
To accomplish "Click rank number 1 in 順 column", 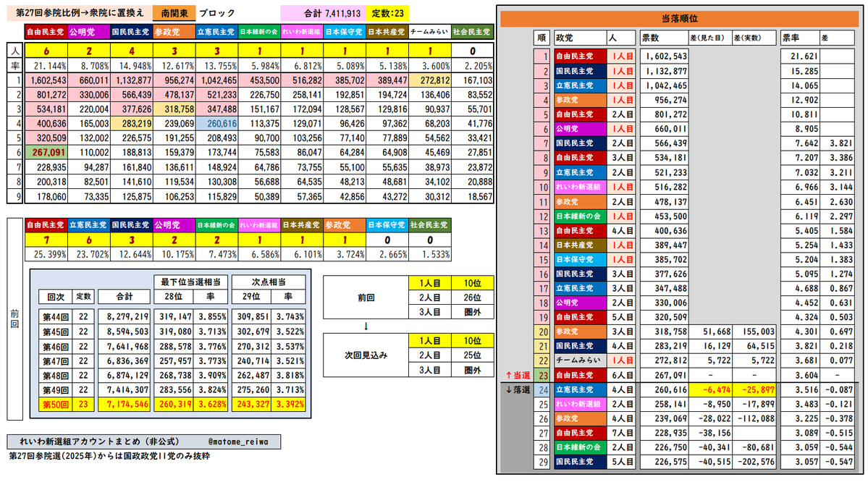I will click(542, 56).
